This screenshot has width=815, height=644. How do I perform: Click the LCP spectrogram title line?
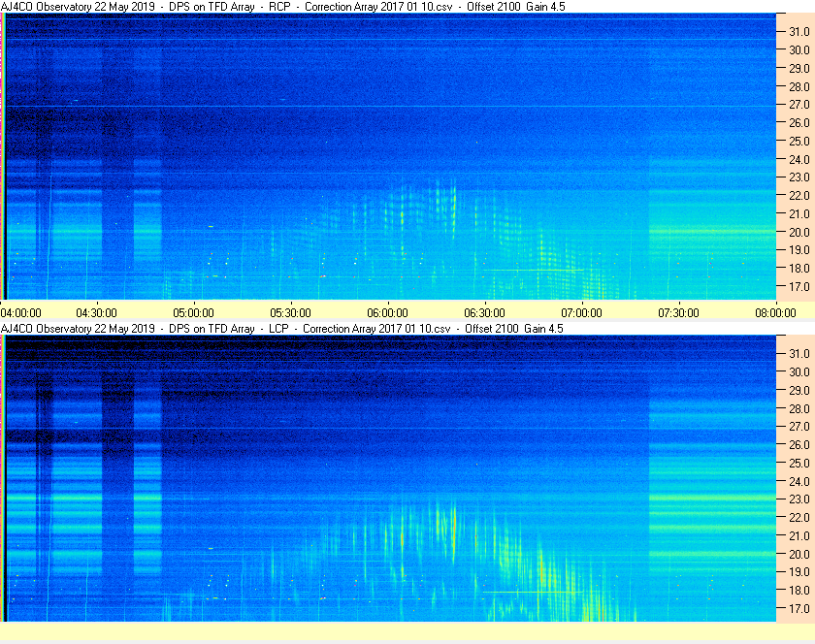coord(281,329)
